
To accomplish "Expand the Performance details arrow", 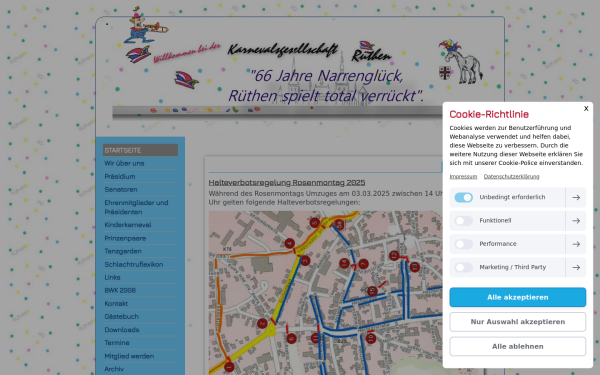I will tap(576, 244).
